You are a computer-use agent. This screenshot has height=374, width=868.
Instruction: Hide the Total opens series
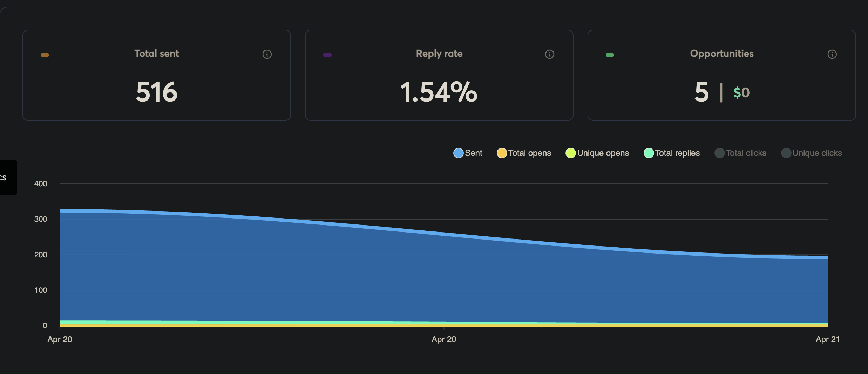pyautogui.click(x=524, y=153)
